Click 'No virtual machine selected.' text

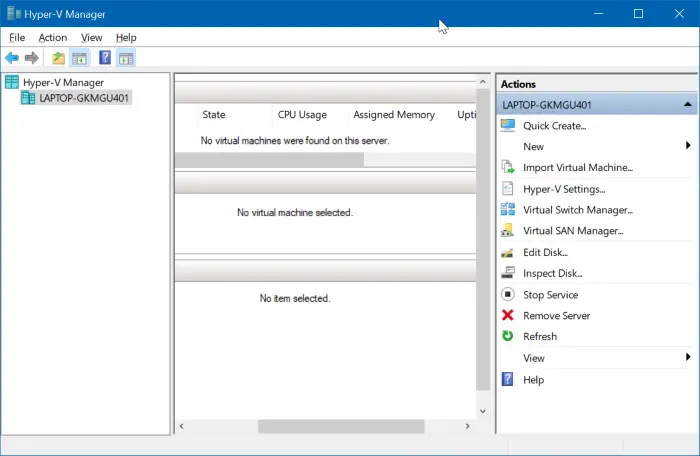(295, 213)
